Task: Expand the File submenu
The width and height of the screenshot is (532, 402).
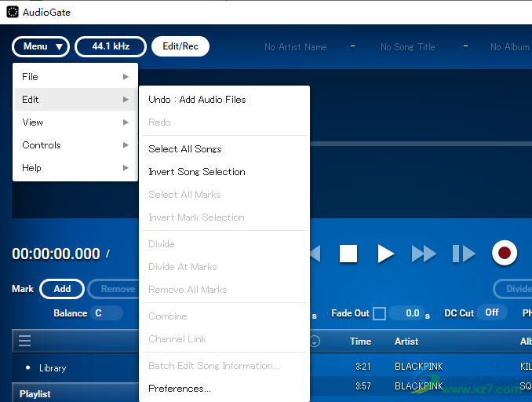Action: (x=75, y=77)
